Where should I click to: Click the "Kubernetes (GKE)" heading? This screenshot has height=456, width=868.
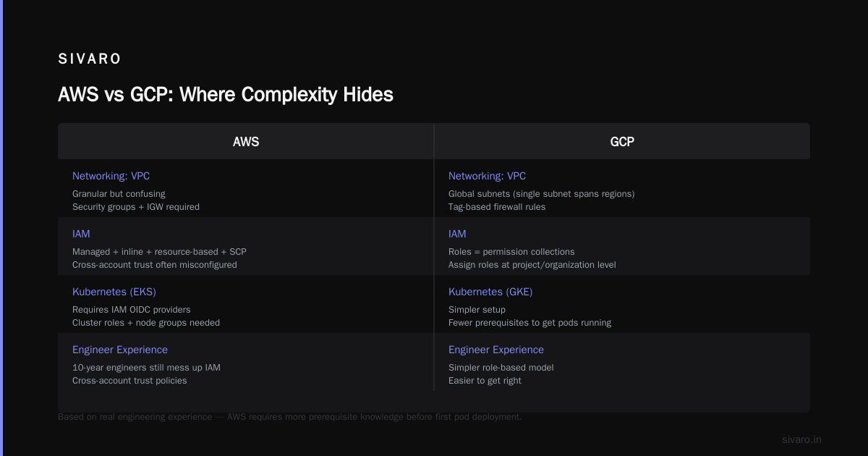(490, 292)
